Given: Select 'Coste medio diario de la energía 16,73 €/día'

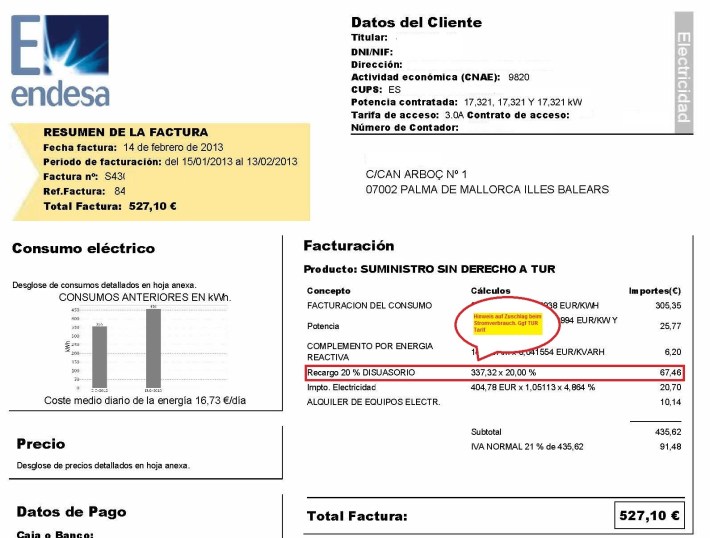Looking at the screenshot, I should click(145, 400).
